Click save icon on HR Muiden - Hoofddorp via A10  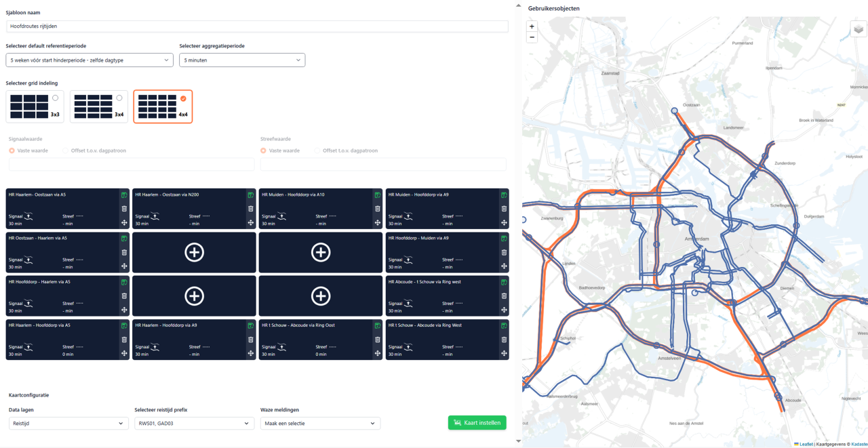click(377, 195)
